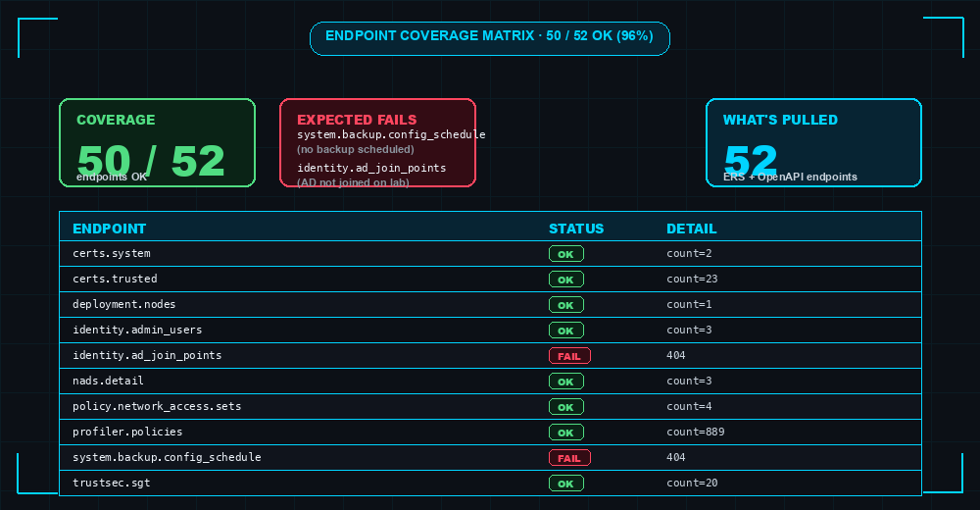
Task: Click system.backup.config_schedule in Expected Fails card
Action: 391,134
